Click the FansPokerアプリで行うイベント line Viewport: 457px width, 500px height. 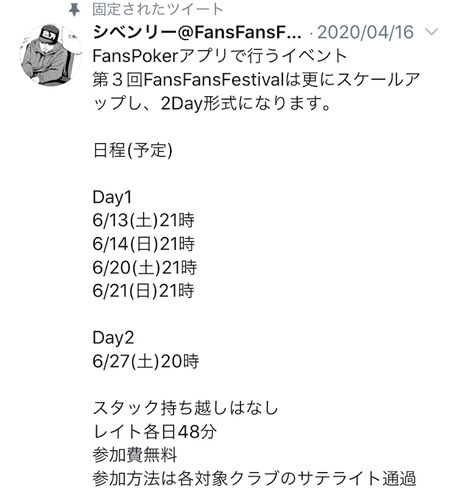pyautogui.click(x=220, y=56)
